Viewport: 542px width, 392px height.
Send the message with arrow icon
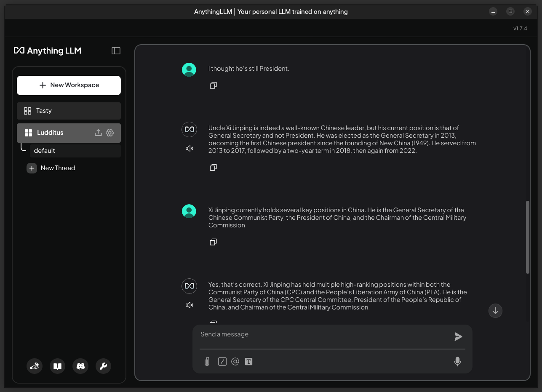[458, 336]
